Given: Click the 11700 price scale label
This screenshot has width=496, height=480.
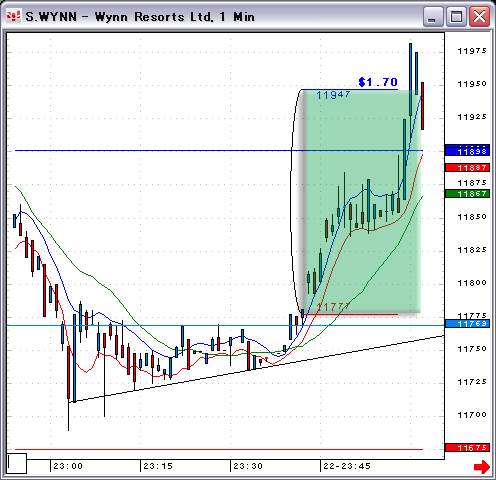Looking at the screenshot, I should coord(472,415).
